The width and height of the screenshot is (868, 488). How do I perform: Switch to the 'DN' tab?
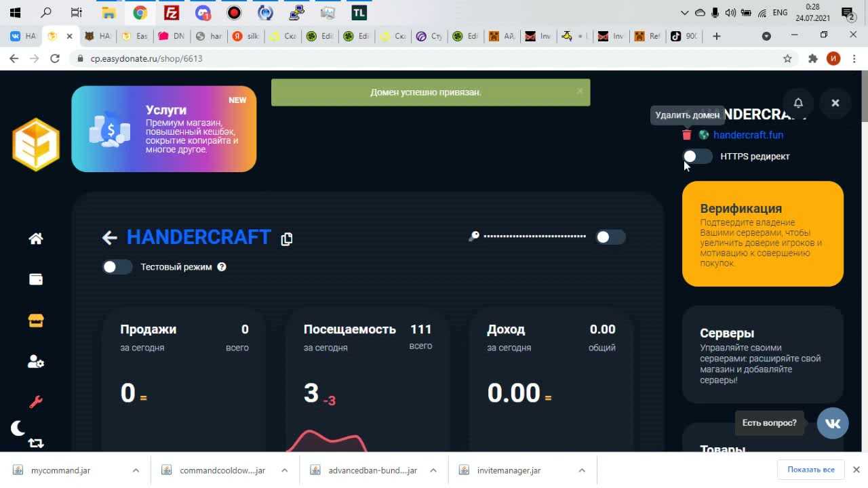(x=171, y=36)
